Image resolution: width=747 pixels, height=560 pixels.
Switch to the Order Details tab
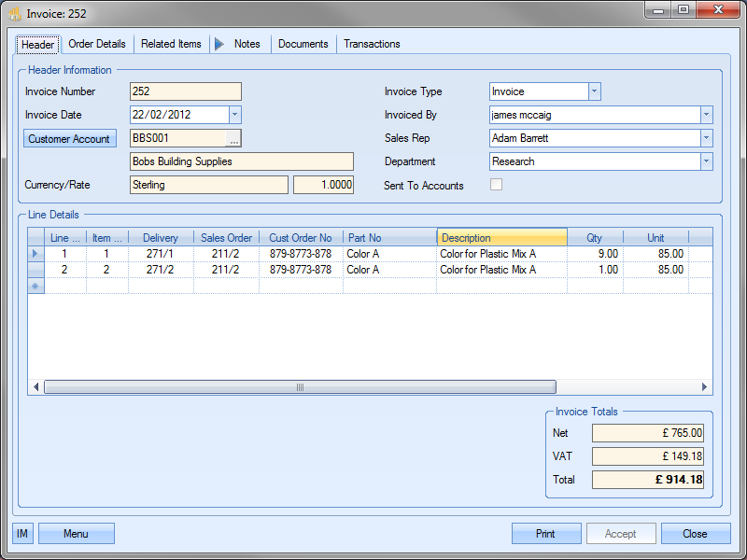tap(97, 44)
